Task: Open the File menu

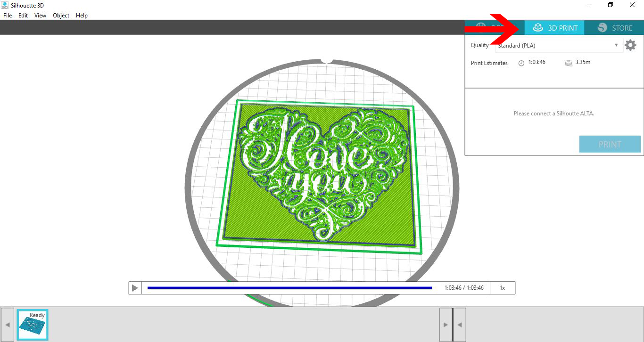Action: 8,16
